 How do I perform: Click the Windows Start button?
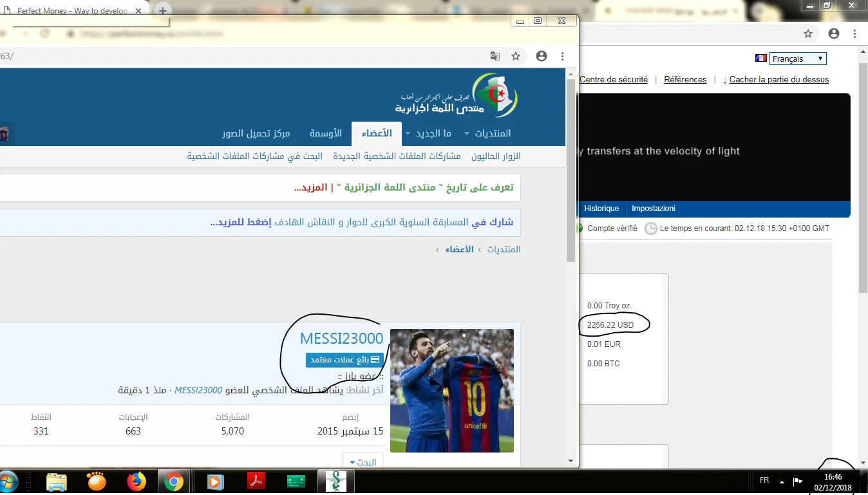click(9, 481)
